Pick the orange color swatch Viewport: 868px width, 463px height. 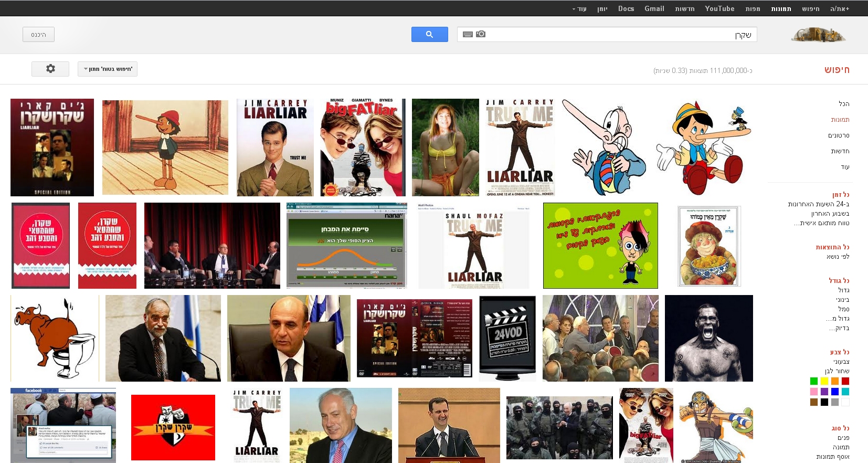click(835, 381)
